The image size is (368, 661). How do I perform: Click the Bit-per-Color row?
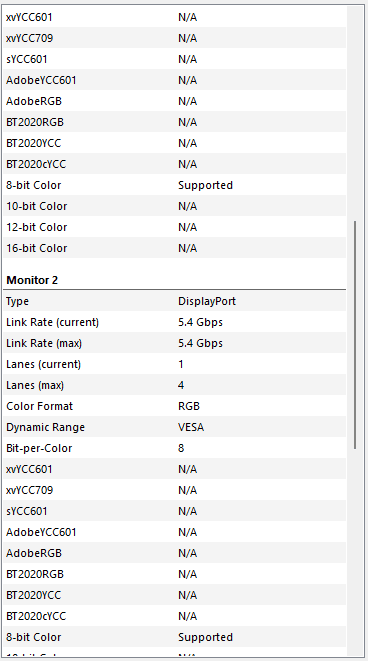[x=175, y=448]
